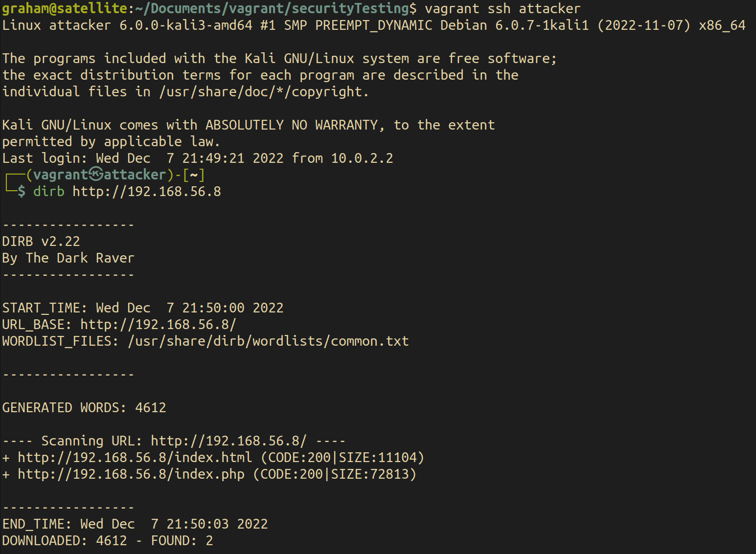Click the last login IP 10.0.2.2

362,158
